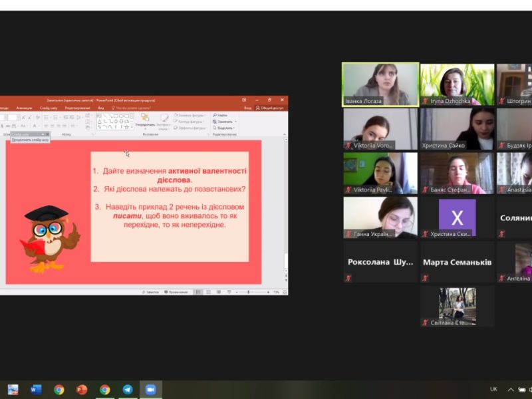The image size is (532, 399).
Task: Select Iryna Dzhochka's video tile
Action: [x=457, y=84]
